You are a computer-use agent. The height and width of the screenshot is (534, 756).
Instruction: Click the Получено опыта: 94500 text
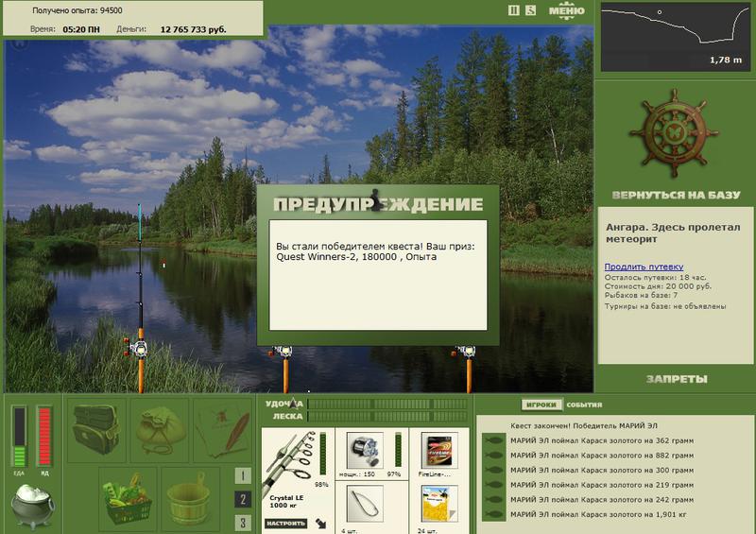[x=77, y=10]
